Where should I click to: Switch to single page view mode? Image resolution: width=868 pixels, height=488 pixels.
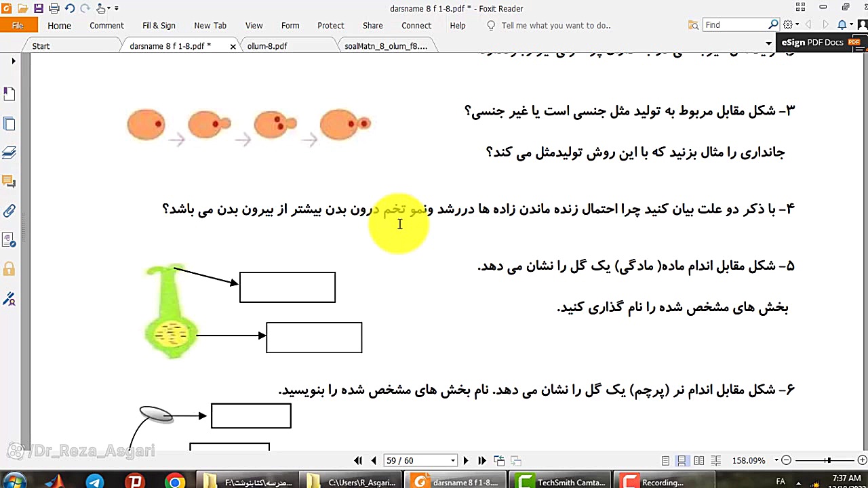pos(665,461)
